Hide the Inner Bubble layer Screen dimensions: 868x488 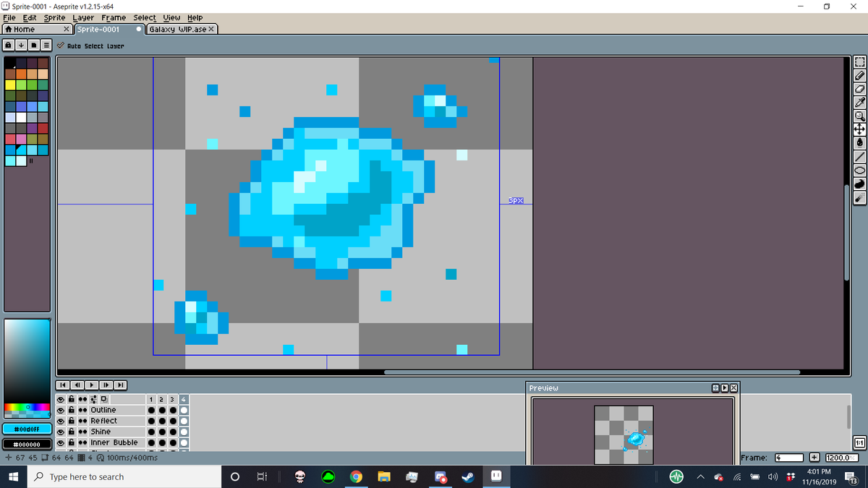click(x=61, y=442)
